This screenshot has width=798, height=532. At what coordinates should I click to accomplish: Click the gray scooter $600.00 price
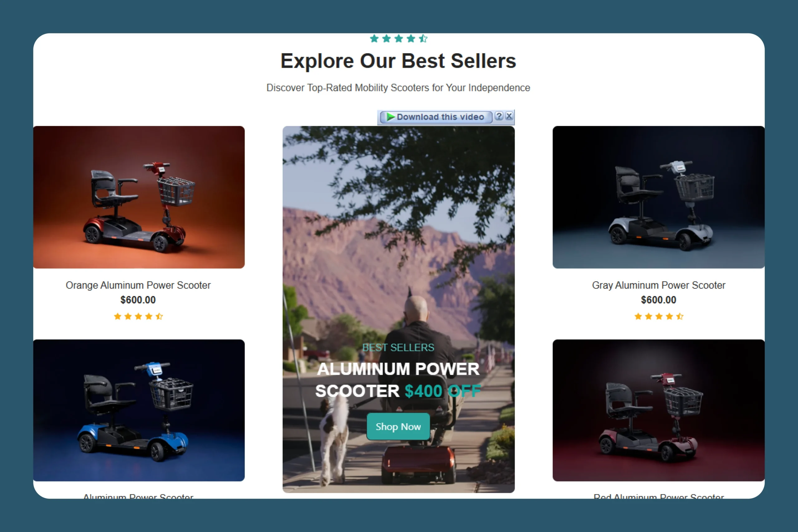coord(659,300)
